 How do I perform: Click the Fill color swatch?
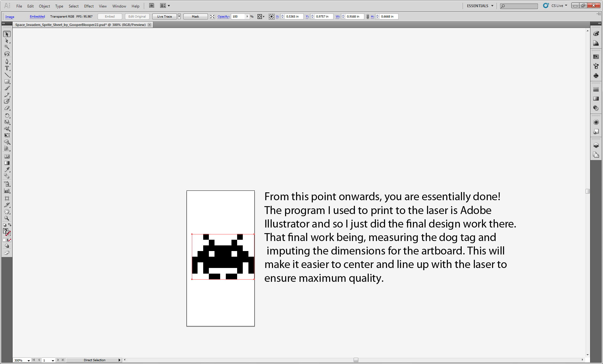tap(6, 231)
